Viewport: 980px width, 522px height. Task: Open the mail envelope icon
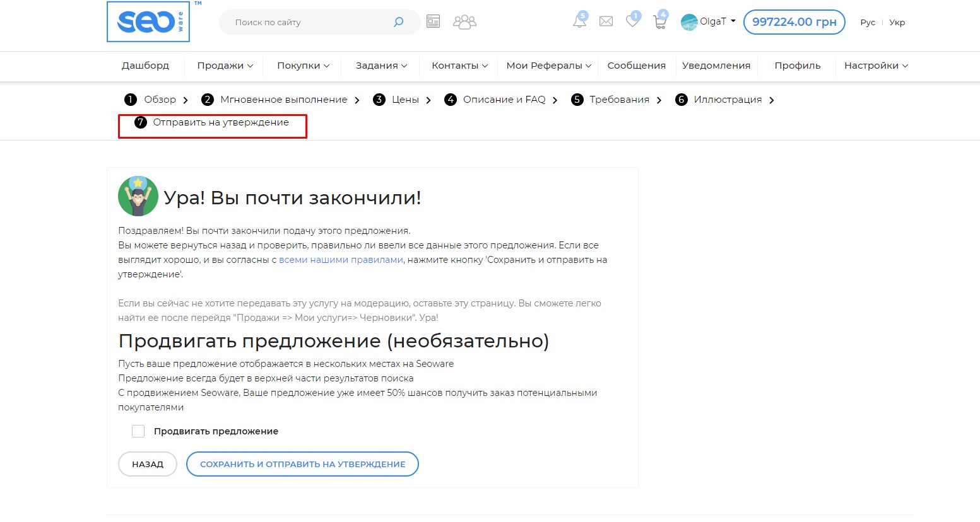point(606,22)
